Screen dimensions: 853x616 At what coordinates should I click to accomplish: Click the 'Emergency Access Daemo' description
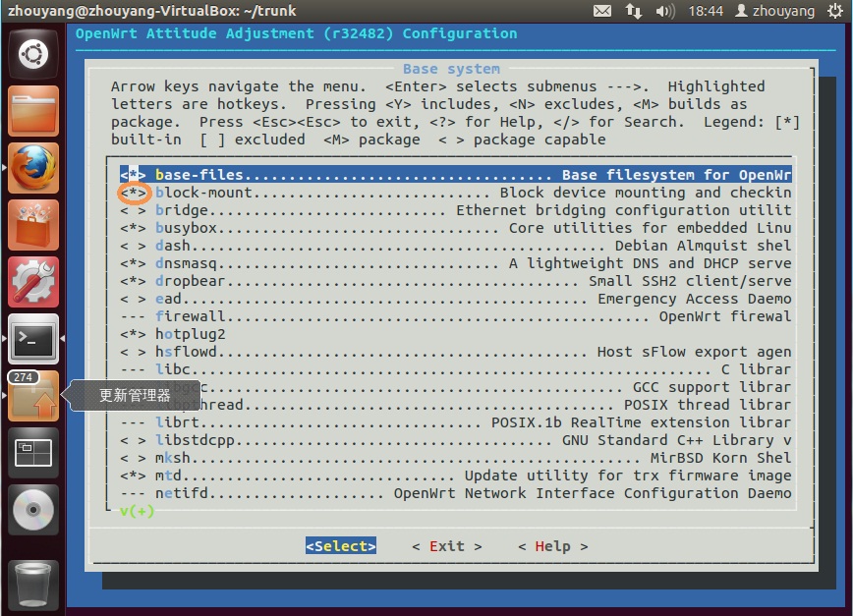coord(694,299)
